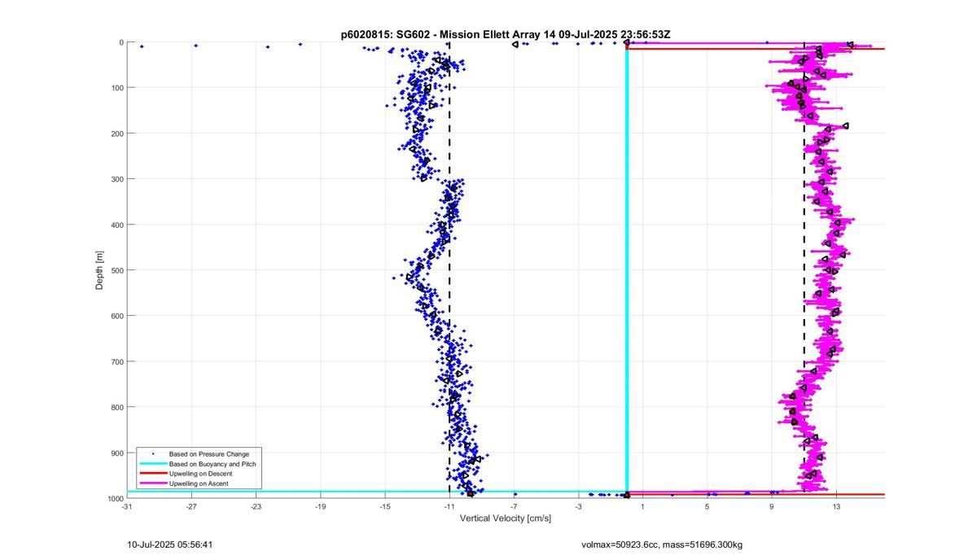Select legend entry 'Based on Pressure Change'
This screenshot has height=560, width=977.
(x=209, y=453)
